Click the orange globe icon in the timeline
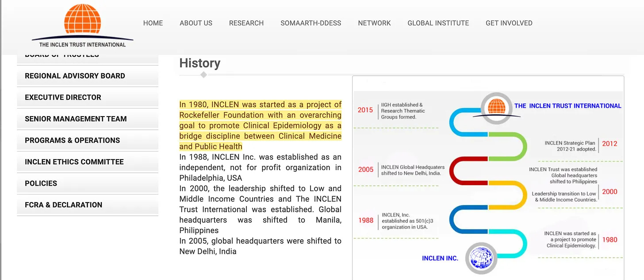 click(496, 108)
